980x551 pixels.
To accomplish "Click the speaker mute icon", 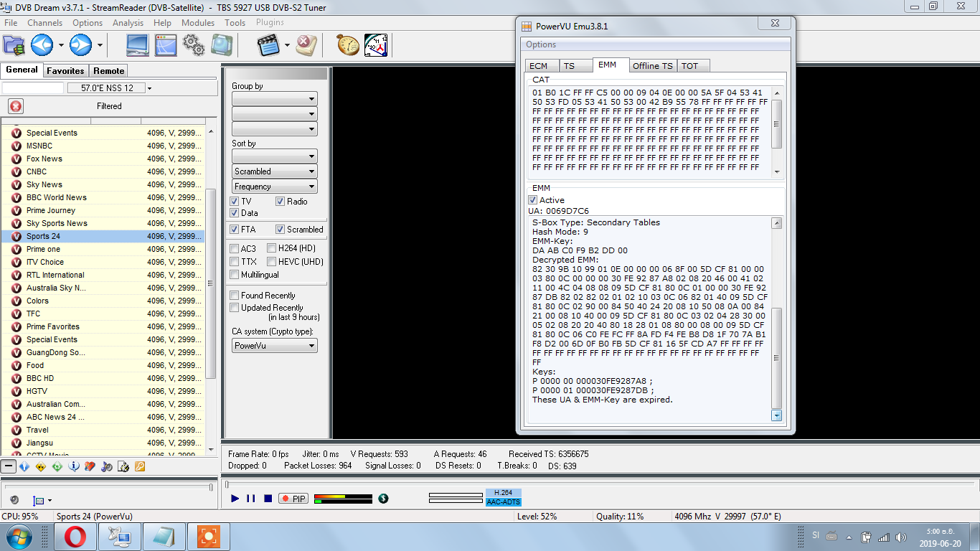I will pos(14,500).
